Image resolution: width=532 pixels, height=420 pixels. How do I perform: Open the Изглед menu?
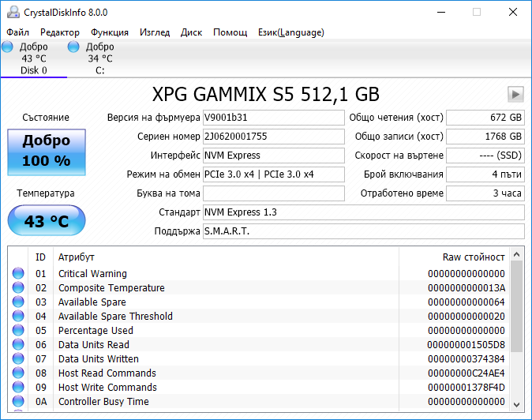coord(155,32)
